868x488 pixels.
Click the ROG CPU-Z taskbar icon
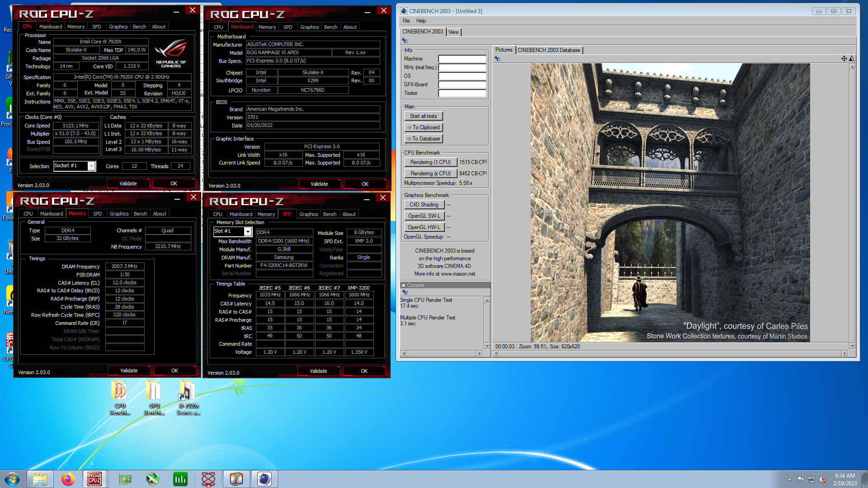pos(94,479)
